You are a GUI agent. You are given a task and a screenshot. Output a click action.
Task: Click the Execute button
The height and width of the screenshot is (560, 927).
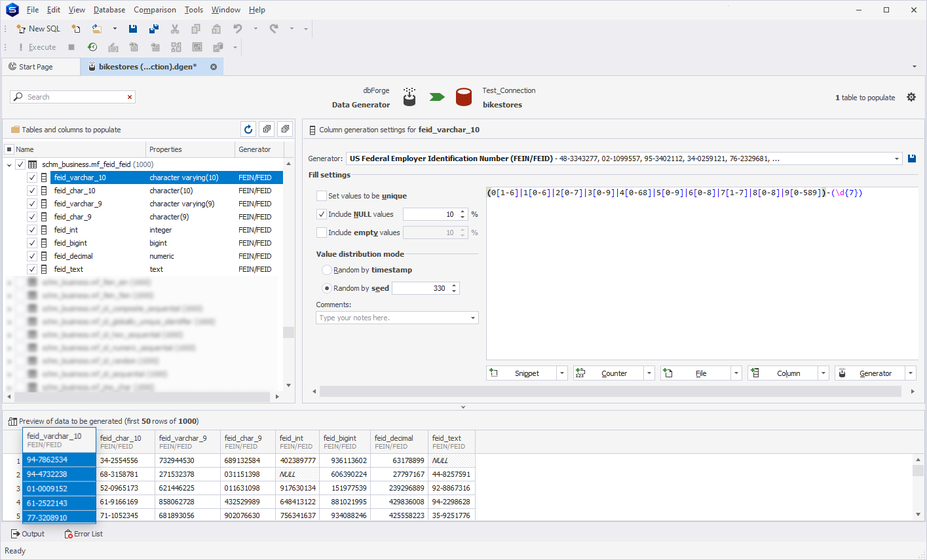coord(37,47)
